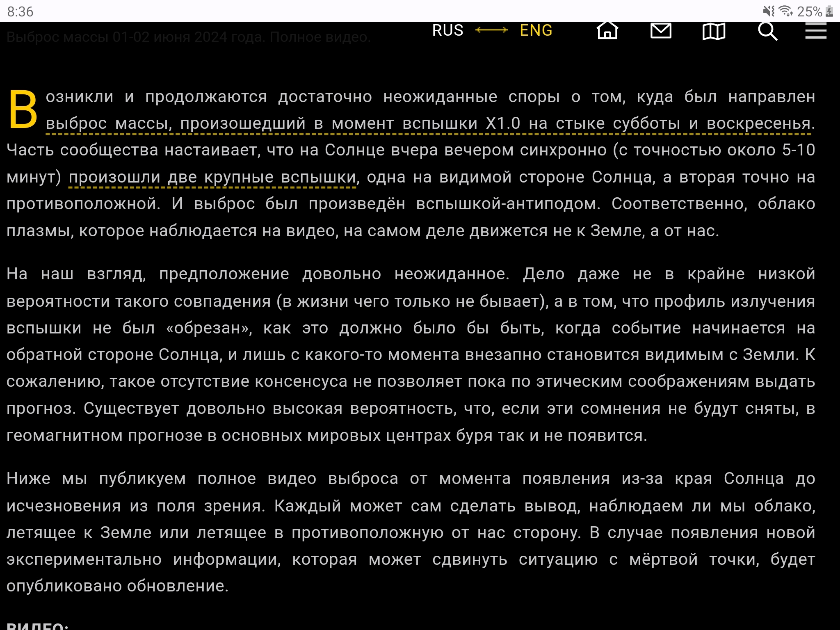Click the text 'опубликовано обновление.'
The image size is (840, 630).
click(x=117, y=586)
